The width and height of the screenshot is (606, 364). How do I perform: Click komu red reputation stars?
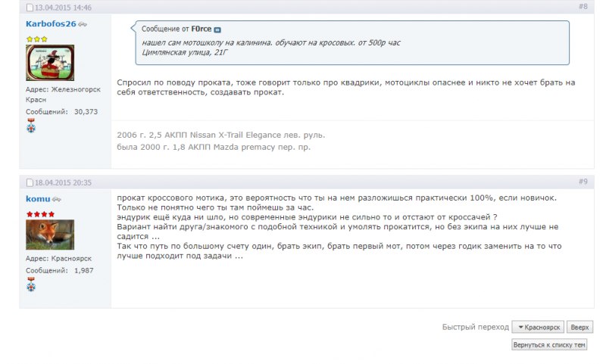point(40,214)
